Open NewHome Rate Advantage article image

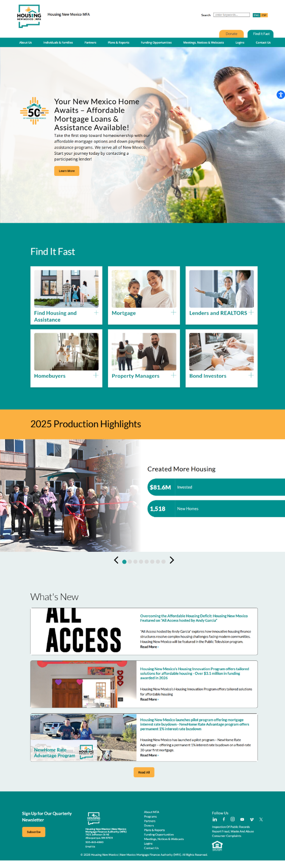[x=84, y=737]
